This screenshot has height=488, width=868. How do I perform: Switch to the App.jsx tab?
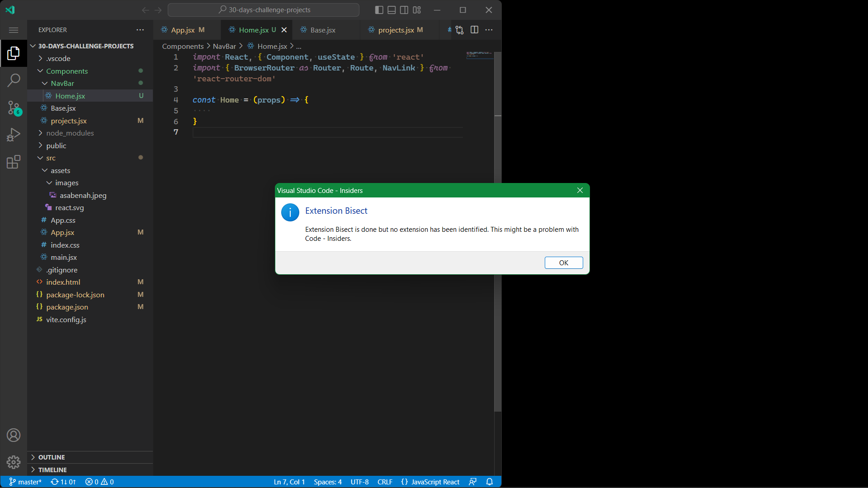(183, 30)
